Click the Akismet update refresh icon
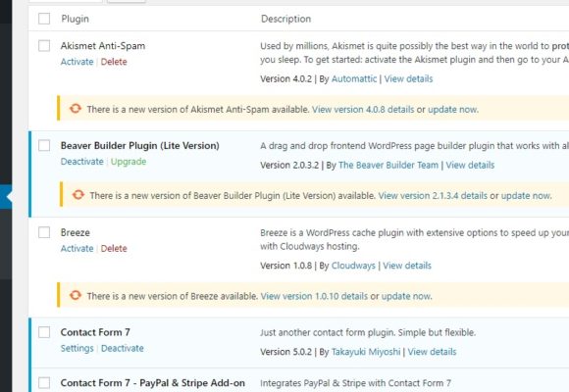The image size is (569, 392). click(x=76, y=109)
